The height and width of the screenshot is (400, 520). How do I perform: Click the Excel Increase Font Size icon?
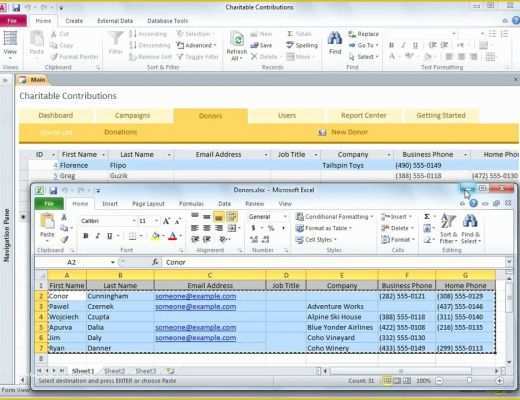[x=166, y=221]
